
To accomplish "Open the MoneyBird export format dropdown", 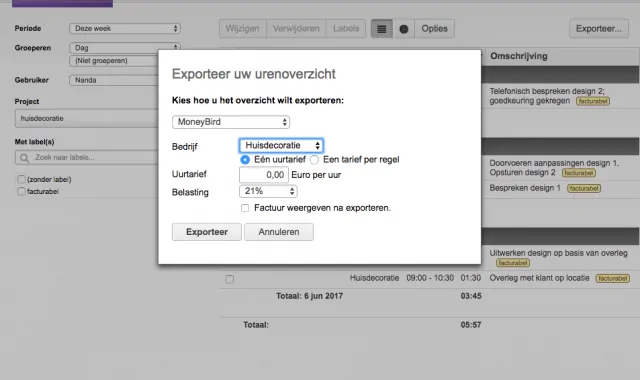I will click(x=231, y=122).
